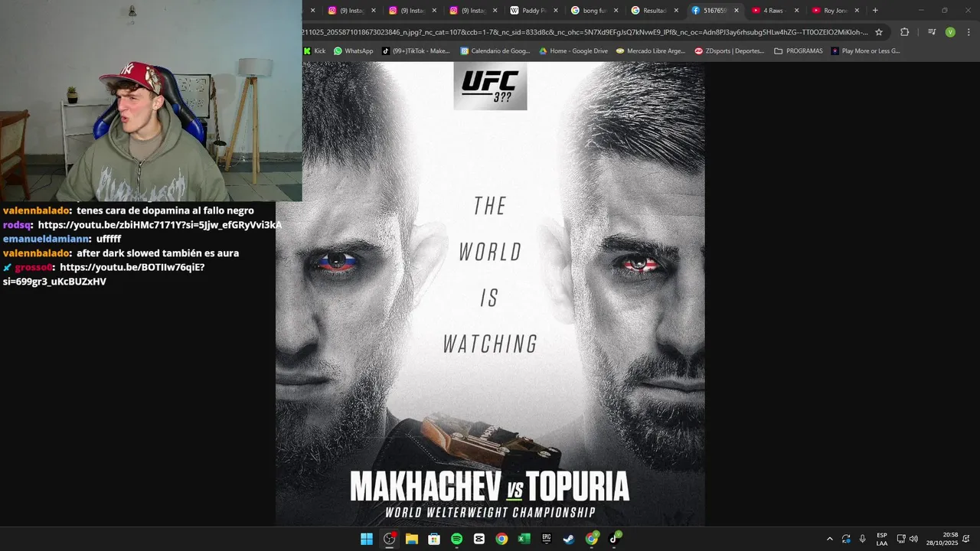Open the TikTok app in the taskbar
The image size is (980, 551).
point(614,539)
